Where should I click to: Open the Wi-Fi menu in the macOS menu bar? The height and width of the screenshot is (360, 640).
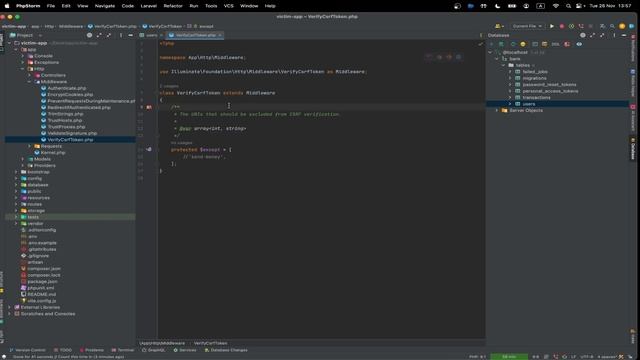(x=556, y=6)
